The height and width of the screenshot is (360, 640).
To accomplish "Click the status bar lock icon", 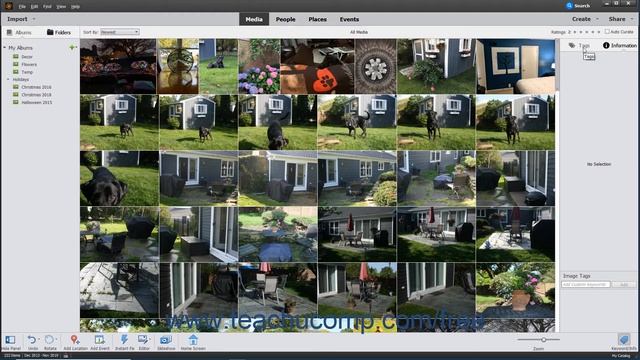I will (x=66, y=356).
